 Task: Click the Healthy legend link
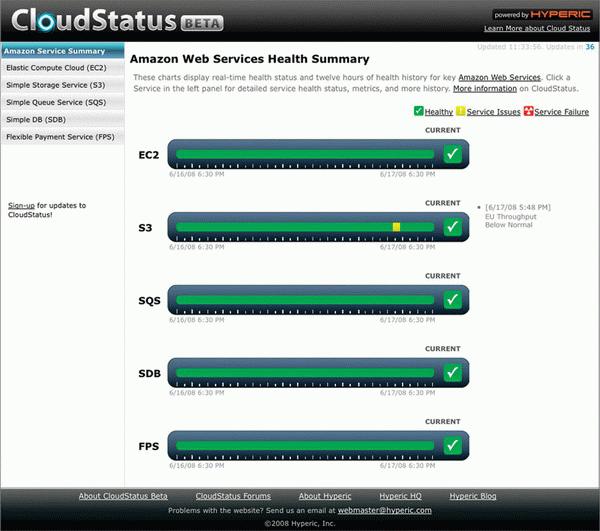point(439,112)
